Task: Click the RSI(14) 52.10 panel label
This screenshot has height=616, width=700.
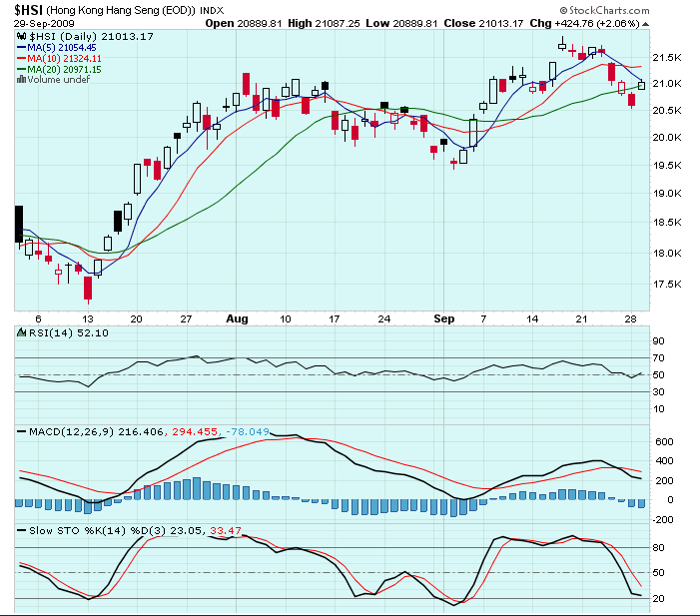Action: 68,333
